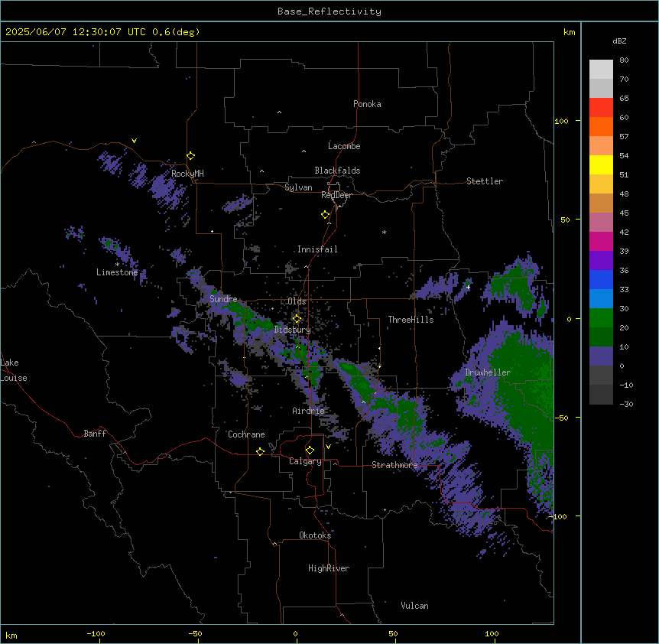Pick the yellow 51-54 dBZ legend swatch
The height and width of the screenshot is (644, 659).
[601, 164]
